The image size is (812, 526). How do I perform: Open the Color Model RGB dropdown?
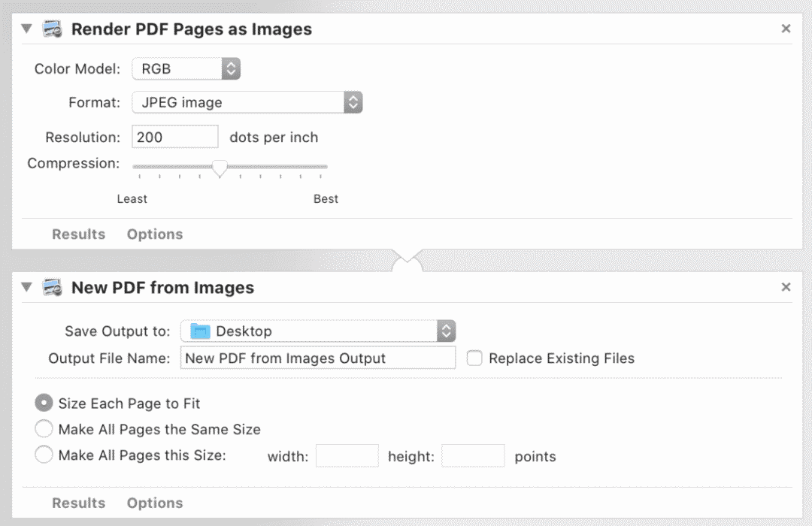pyautogui.click(x=186, y=68)
